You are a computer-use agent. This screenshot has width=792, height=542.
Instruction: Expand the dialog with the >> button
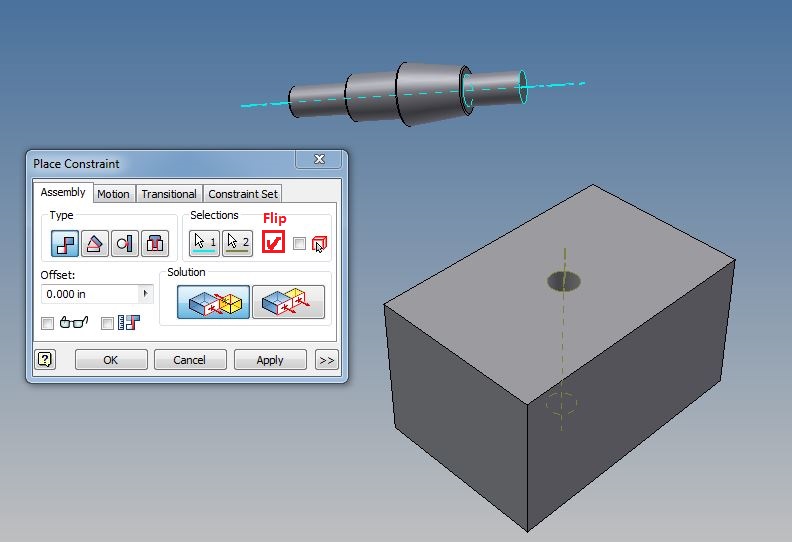pyautogui.click(x=327, y=360)
